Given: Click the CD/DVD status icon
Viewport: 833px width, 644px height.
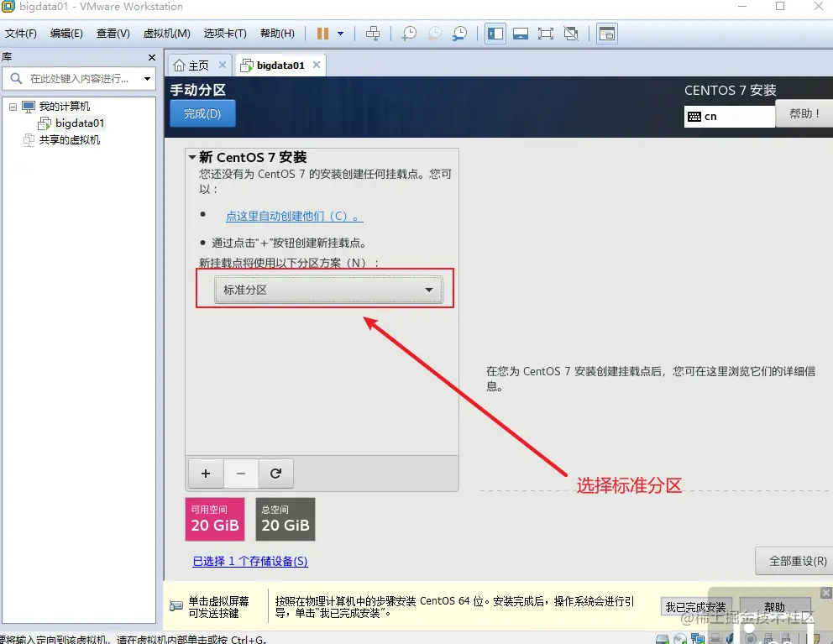Looking at the screenshot, I should tap(679, 639).
